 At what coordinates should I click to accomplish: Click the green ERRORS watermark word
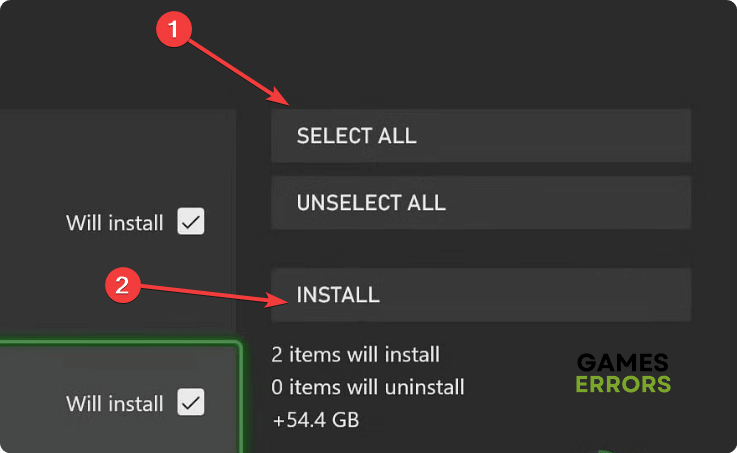tap(625, 384)
